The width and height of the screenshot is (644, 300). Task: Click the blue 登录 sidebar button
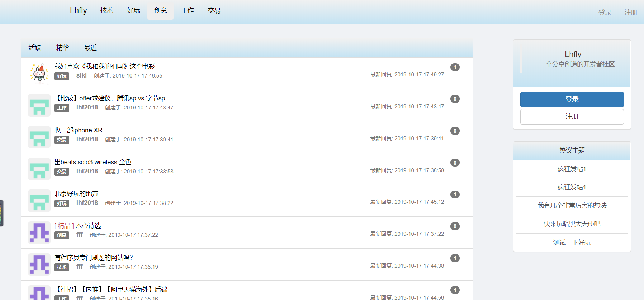[572, 99]
